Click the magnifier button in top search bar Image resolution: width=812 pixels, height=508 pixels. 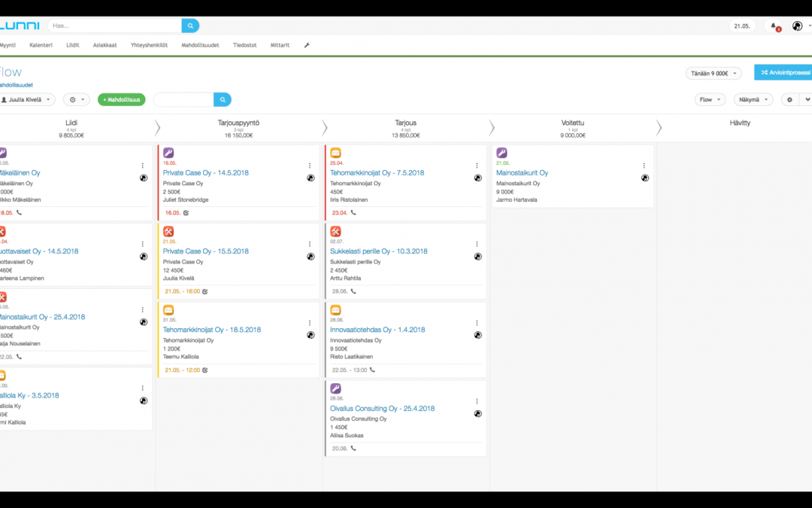click(x=190, y=26)
